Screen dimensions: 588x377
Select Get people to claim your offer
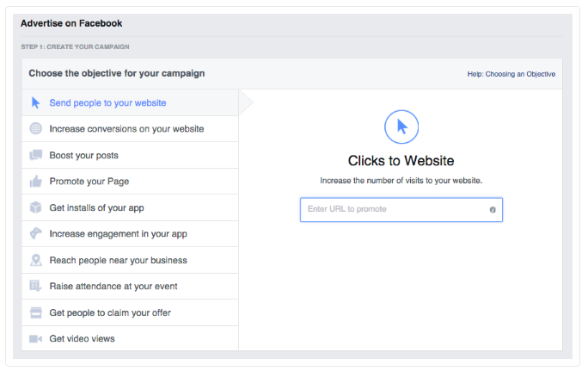[x=130, y=312]
